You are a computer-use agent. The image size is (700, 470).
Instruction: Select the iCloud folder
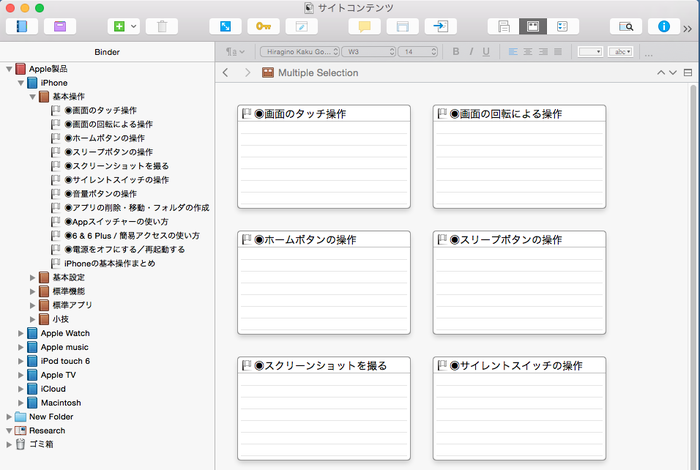53,389
